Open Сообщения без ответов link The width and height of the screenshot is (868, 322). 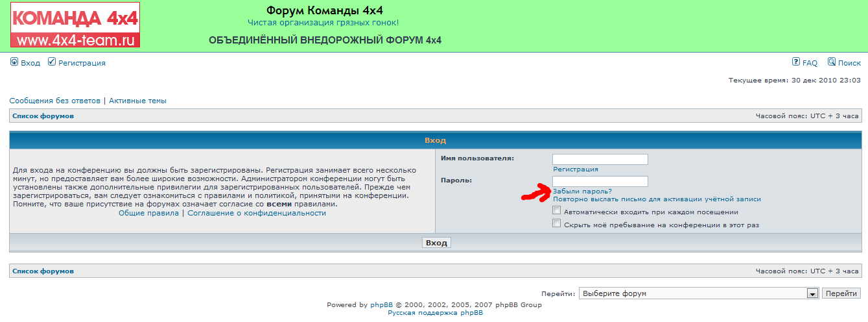(55, 101)
